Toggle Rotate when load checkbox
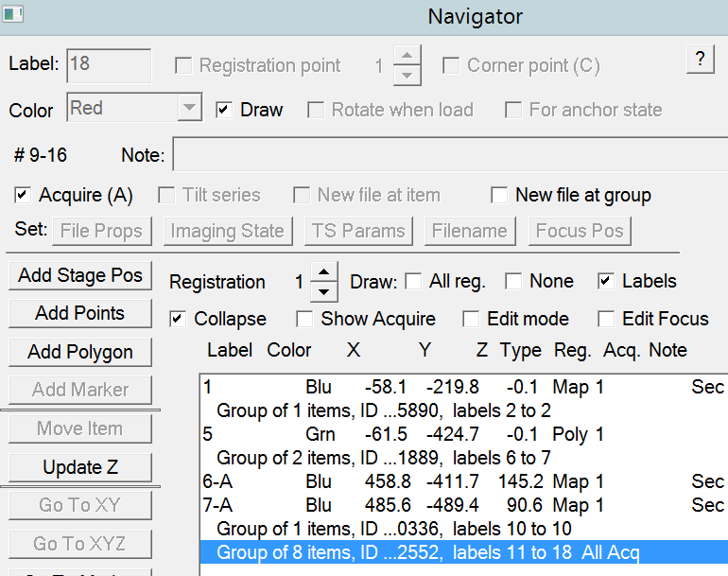This screenshot has width=728, height=576. coord(316,110)
